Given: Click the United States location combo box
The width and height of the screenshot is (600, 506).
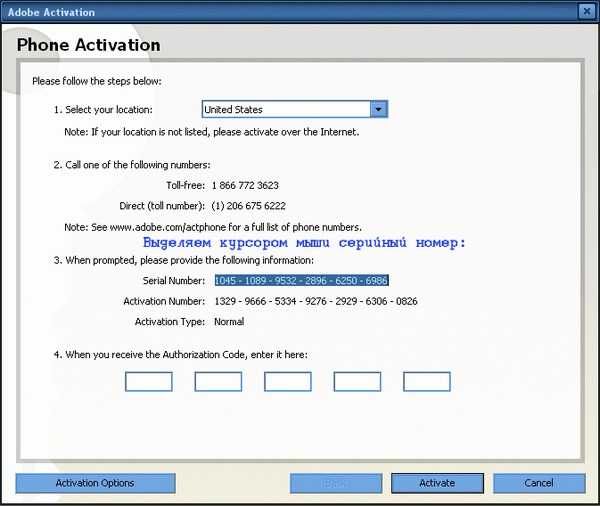Looking at the screenshot, I should [295, 109].
